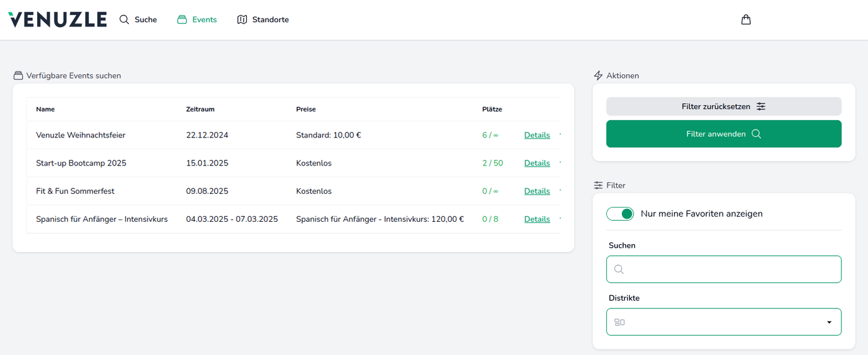Viewport: 868px width, 355px height.
Task: Focus the Suchen text input
Action: tap(732, 270)
